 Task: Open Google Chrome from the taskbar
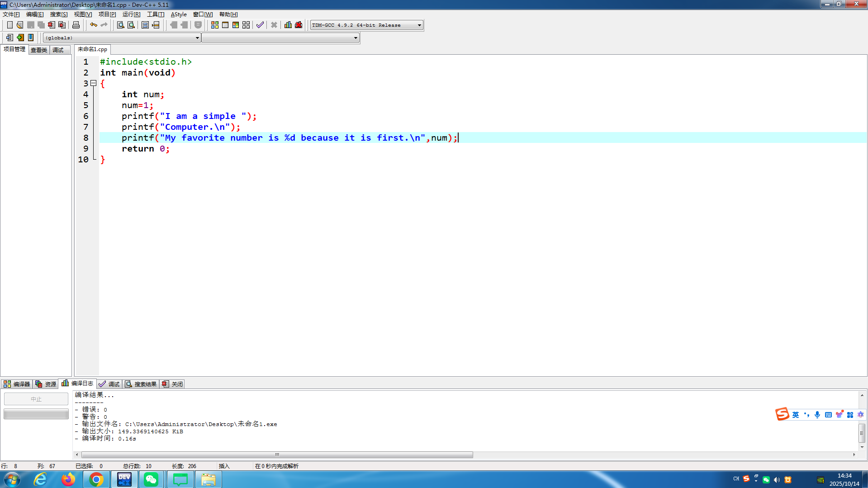(96, 479)
